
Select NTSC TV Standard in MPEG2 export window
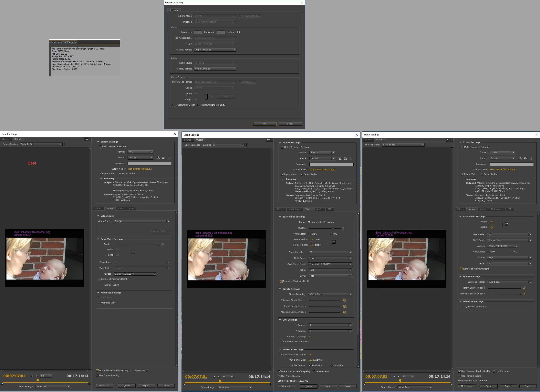[x=309, y=234]
